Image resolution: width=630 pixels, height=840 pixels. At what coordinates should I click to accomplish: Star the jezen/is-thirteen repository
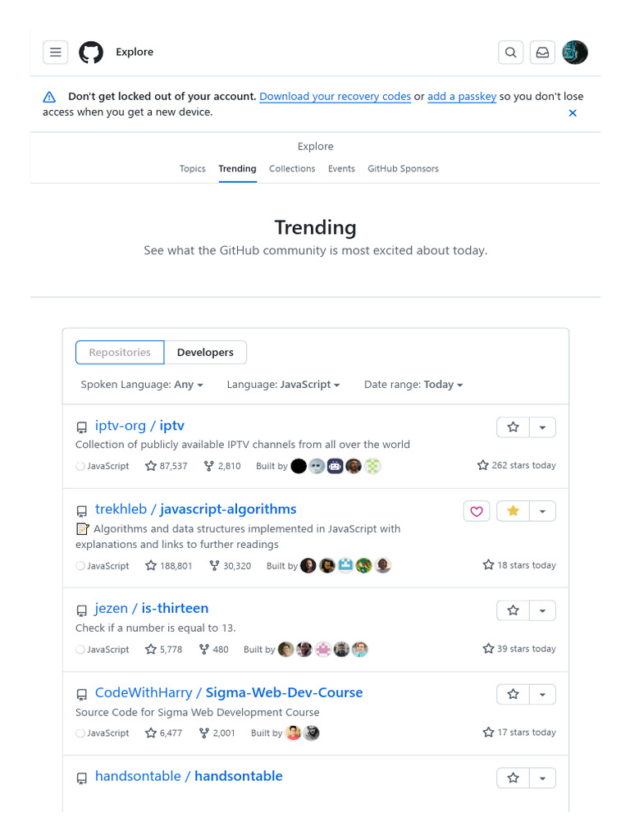click(x=514, y=610)
